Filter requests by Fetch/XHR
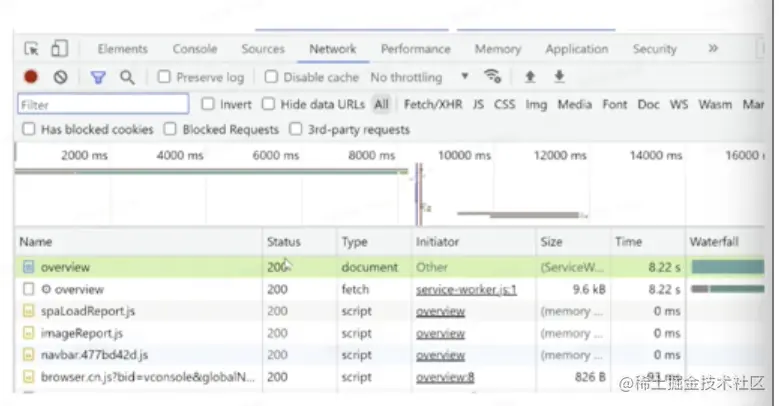This screenshot has width=779, height=406. [x=433, y=104]
